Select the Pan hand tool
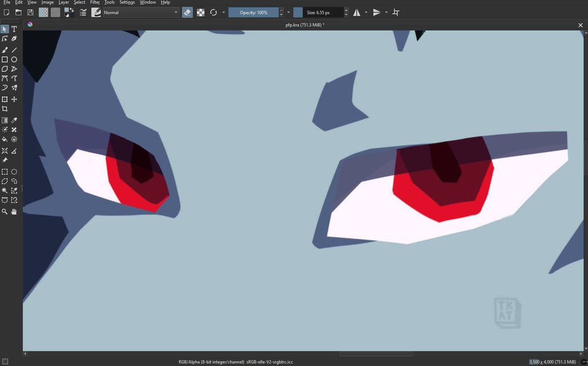 pos(14,212)
